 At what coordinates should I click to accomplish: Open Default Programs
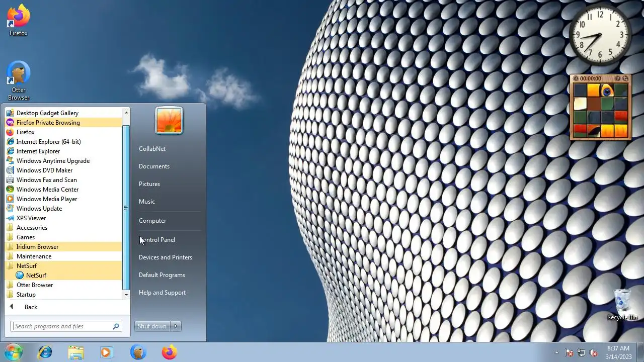169,275
